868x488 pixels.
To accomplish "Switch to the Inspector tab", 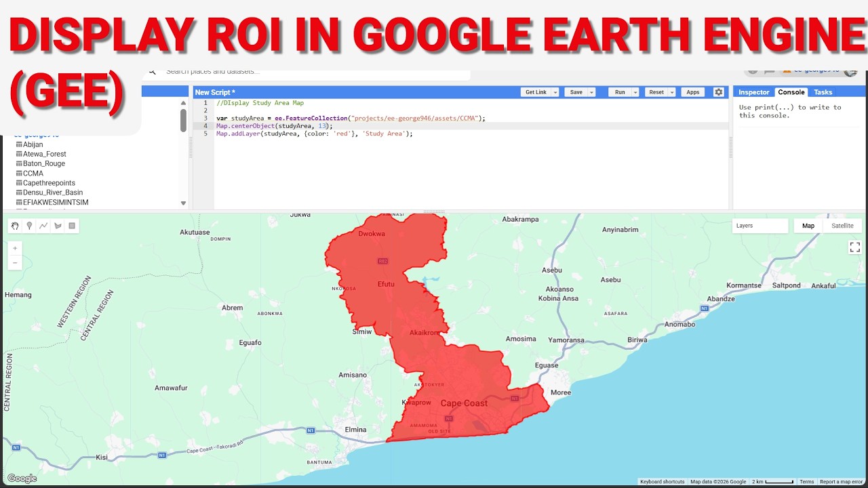I will (753, 92).
